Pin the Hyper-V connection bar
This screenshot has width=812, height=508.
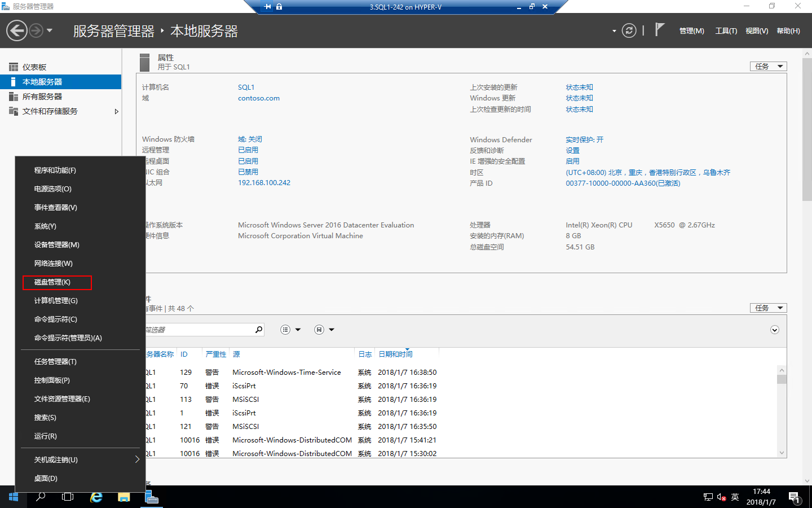pyautogui.click(x=267, y=7)
